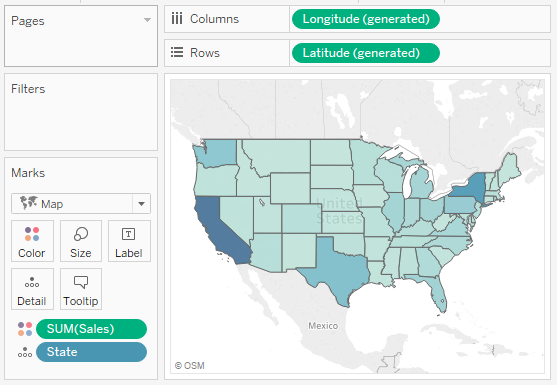Select the SUM(Sales) pill
This screenshot has width=557, height=385.
pyautogui.click(x=91, y=329)
